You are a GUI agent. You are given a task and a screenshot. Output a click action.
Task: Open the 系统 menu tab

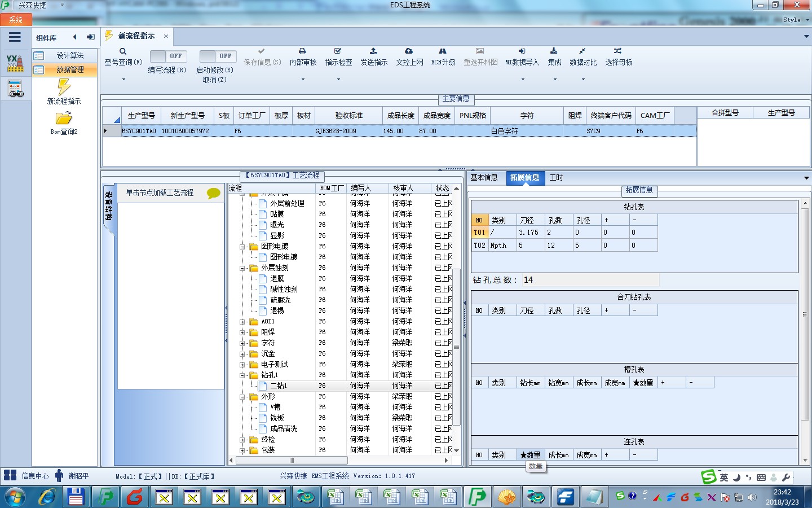click(x=16, y=20)
